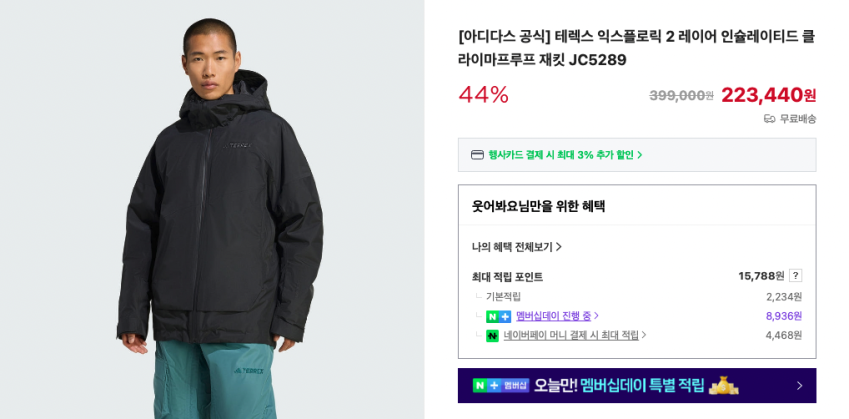Expand the 멤버십데이 진행 중 chevron
Viewport: 849px width, 419px height.
596,316
